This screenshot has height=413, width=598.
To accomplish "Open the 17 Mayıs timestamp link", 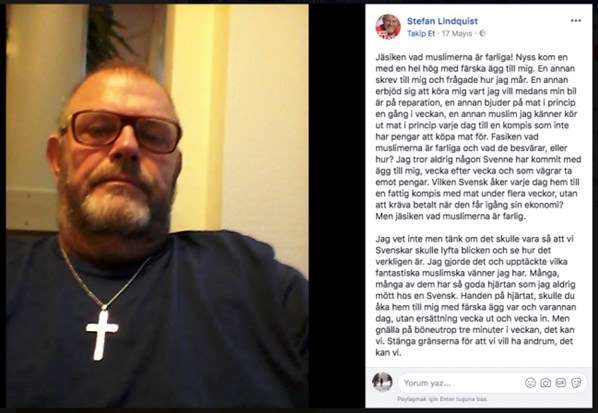I will 457,34.
